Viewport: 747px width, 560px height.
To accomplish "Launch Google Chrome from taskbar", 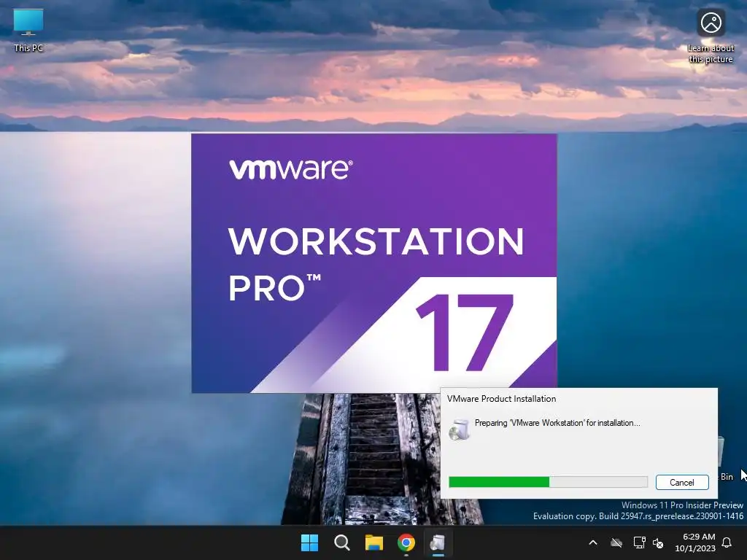I will 406,542.
